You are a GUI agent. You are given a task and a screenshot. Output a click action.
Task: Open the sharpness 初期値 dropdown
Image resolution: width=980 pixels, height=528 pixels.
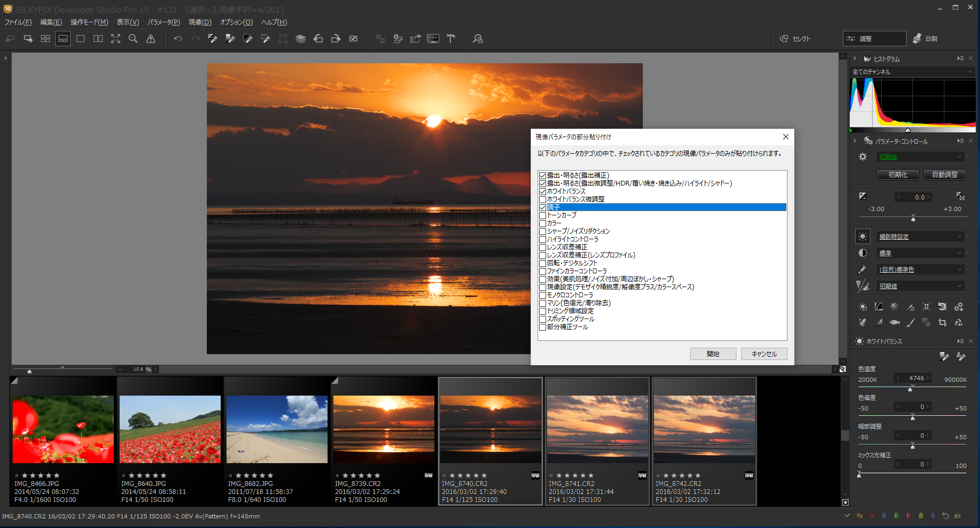coord(920,286)
